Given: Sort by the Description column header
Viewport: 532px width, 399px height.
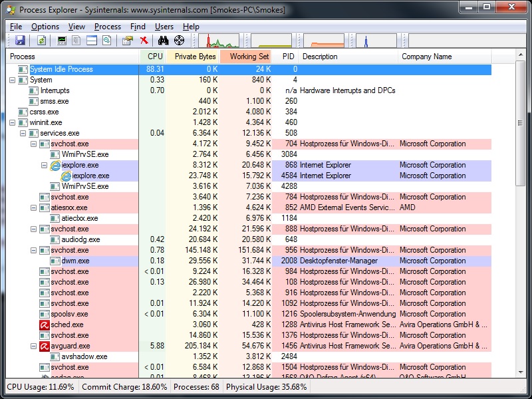Looking at the screenshot, I should [348, 57].
